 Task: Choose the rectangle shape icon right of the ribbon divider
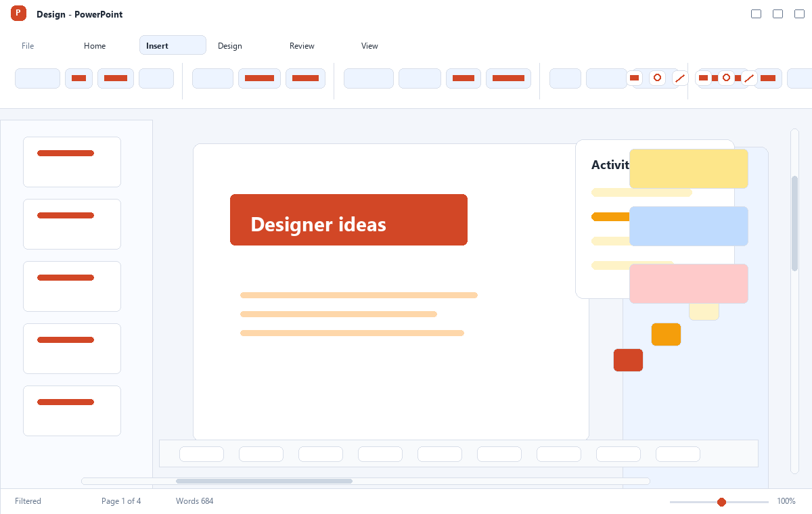click(x=703, y=78)
